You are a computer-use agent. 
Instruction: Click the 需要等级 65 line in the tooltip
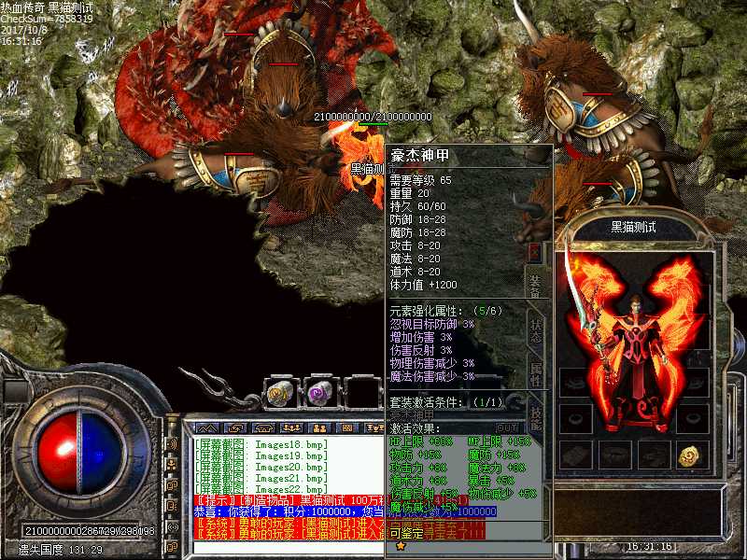coord(421,180)
